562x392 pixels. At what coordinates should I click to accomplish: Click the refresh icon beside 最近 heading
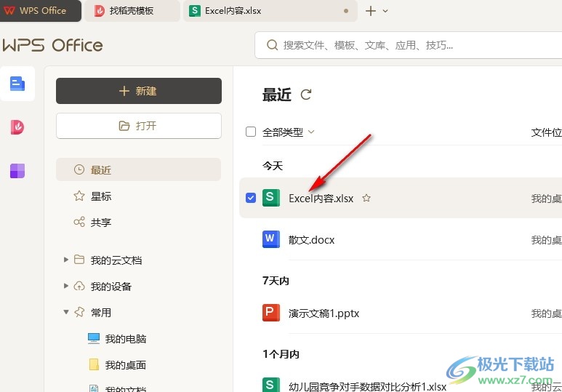(306, 95)
